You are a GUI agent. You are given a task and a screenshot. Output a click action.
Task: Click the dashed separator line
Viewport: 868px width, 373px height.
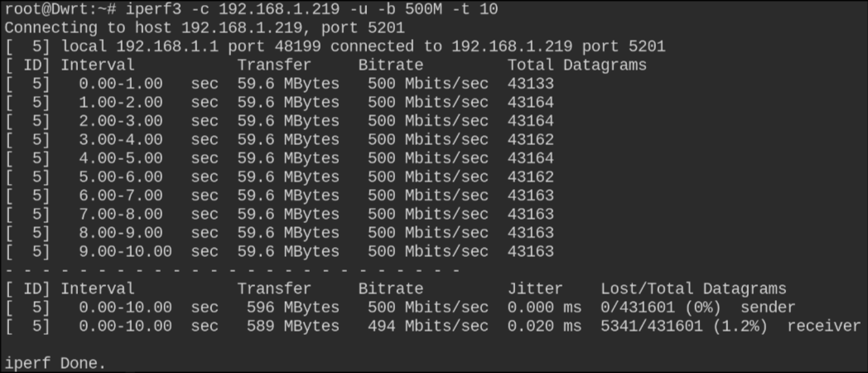232,270
